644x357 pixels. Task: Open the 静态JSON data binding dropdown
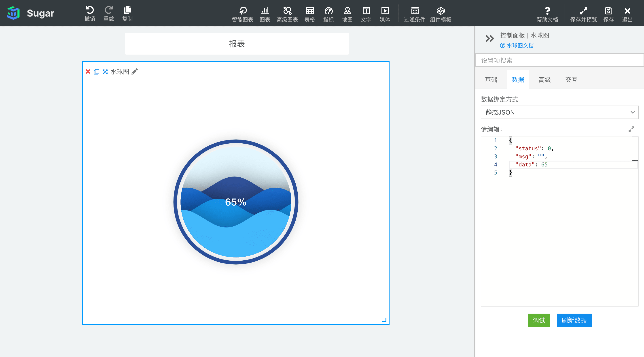click(559, 112)
